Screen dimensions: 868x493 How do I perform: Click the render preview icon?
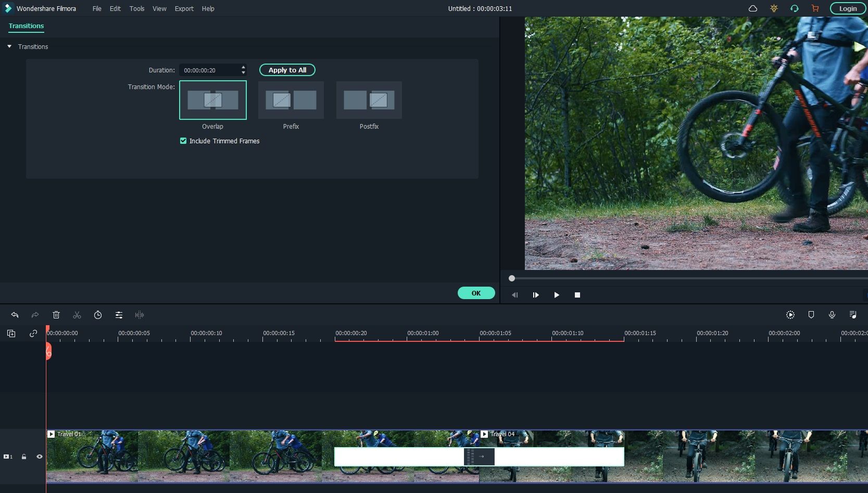(x=790, y=315)
